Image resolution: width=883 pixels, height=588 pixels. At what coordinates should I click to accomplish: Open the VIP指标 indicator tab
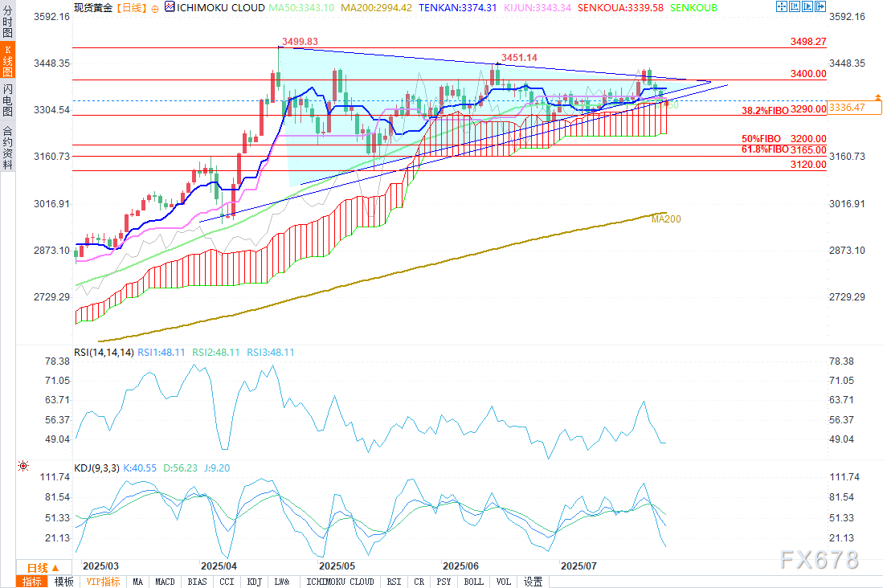[x=103, y=582]
